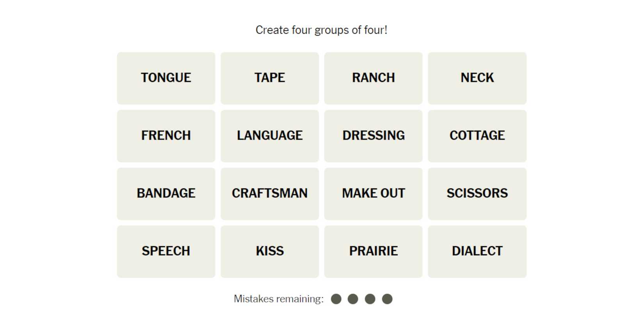Choose the NECK word card
644x322 pixels.
pos(477,78)
